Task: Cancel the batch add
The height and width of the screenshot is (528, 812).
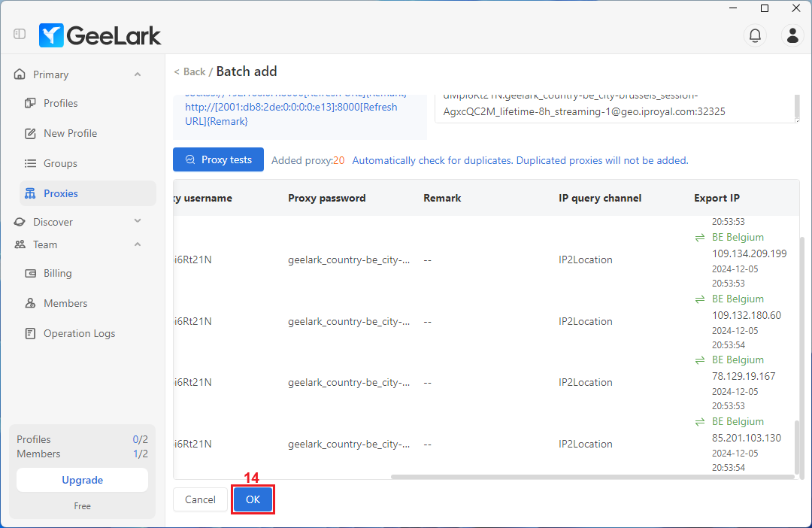Action: tap(200, 500)
